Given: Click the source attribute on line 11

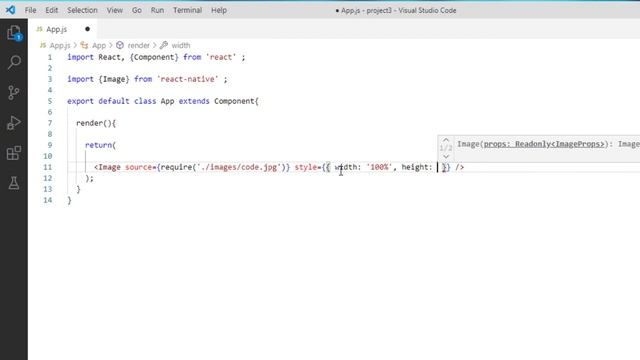Looking at the screenshot, I should [138, 167].
